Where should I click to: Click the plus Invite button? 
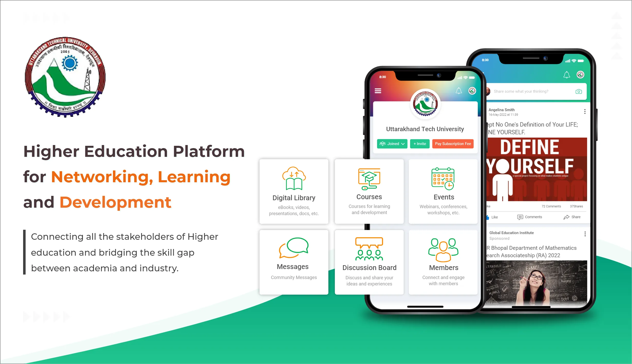(419, 143)
